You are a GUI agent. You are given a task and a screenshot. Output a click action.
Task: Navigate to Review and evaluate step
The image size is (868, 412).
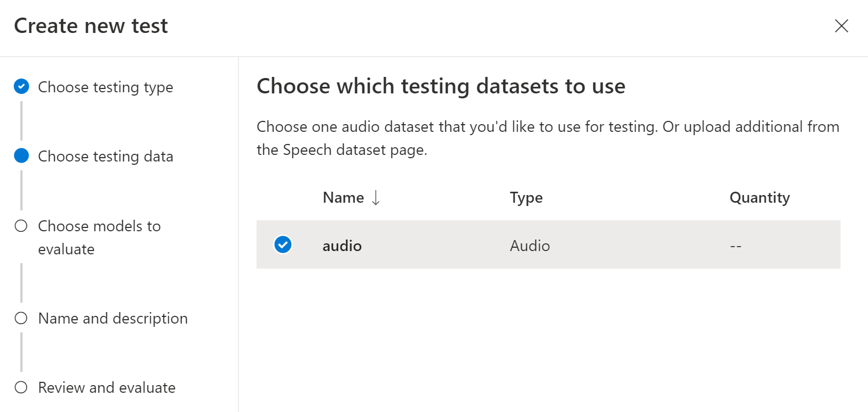click(x=107, y=388)
